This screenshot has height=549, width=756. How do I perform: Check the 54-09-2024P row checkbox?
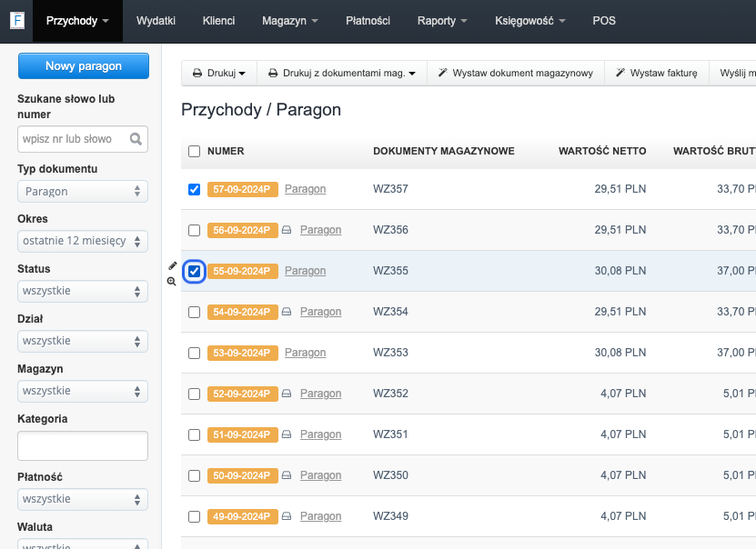(x=194, y=312)
